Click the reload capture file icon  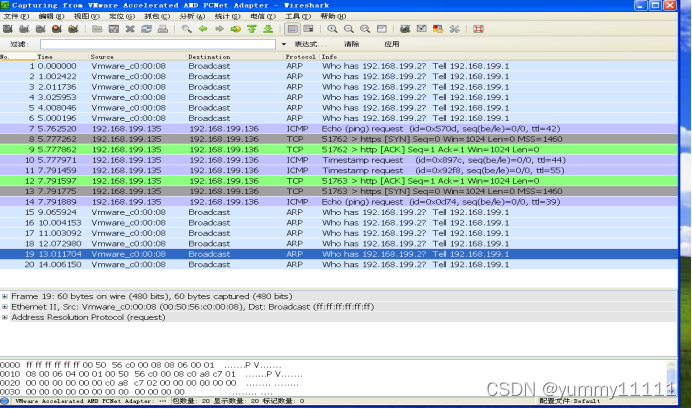[147, 30]
